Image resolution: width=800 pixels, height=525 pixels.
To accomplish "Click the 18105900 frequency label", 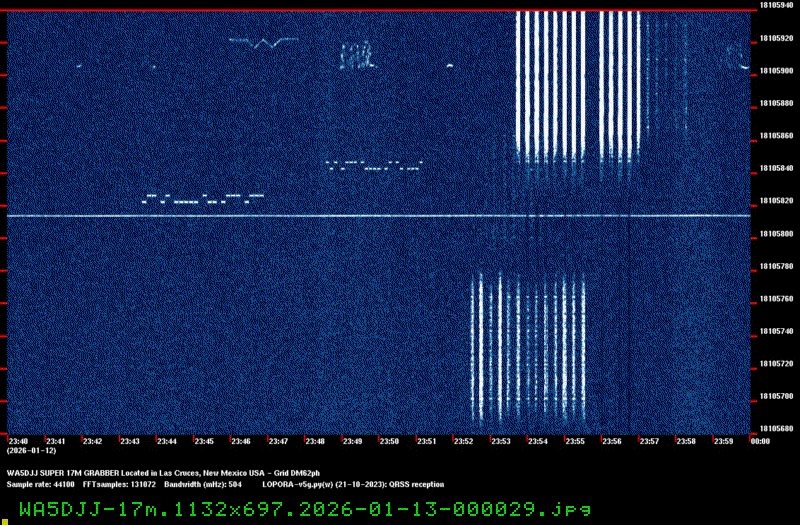I will (x=777, y=71).
